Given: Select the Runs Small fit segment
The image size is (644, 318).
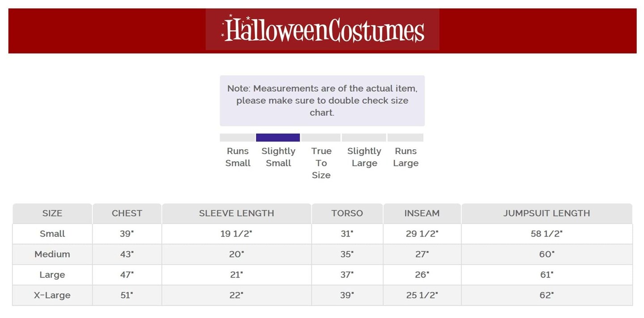Looking at the screenshot, I should 237,138.
